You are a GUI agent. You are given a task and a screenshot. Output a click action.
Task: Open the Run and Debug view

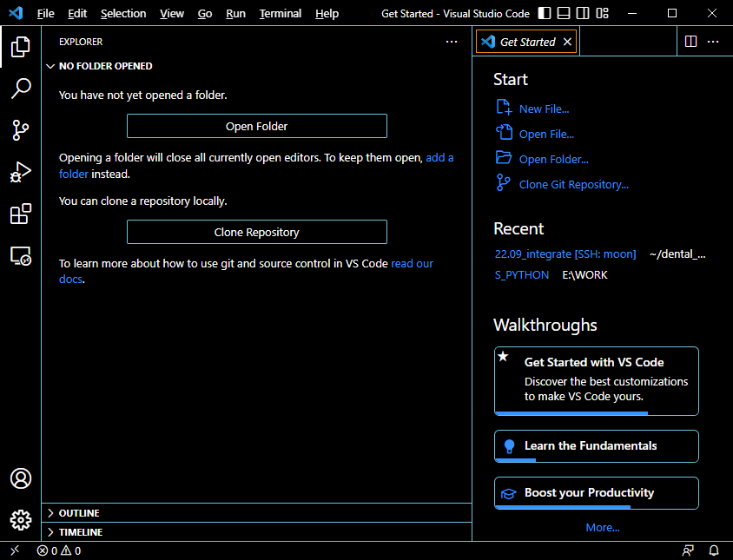coord(21,172)
